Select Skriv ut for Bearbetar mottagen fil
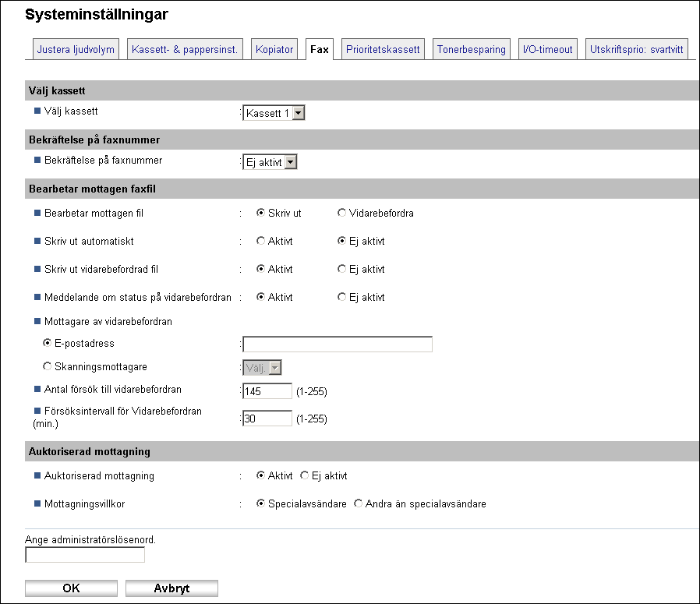 (x=260, y=213)
